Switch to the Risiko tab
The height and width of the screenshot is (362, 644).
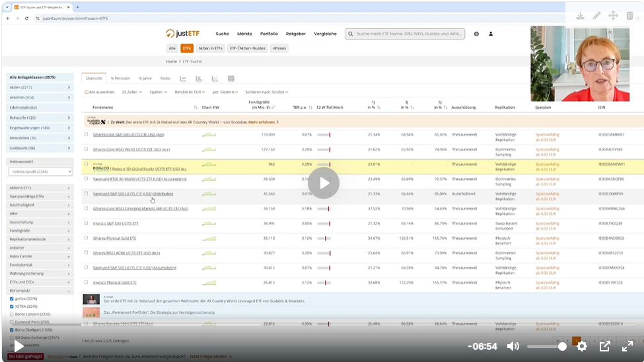[165, 78]
